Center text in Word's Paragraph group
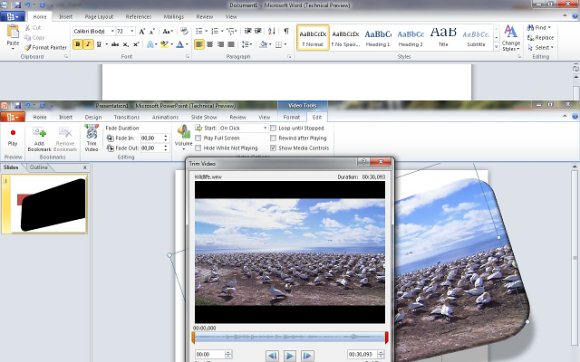Image resolution: width=580 pixels, height=362 pixels. (210, 44)
